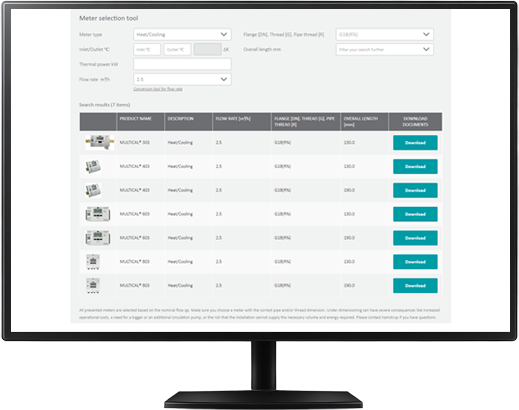
Task: Click the Inlet °C input field
Action: click(x=147, y=49)
